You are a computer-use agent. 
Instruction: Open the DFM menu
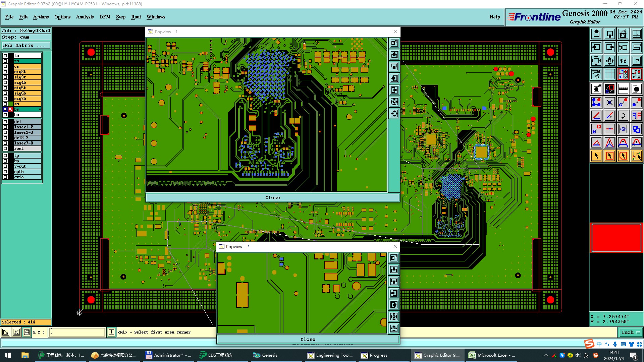pos(105,17)
